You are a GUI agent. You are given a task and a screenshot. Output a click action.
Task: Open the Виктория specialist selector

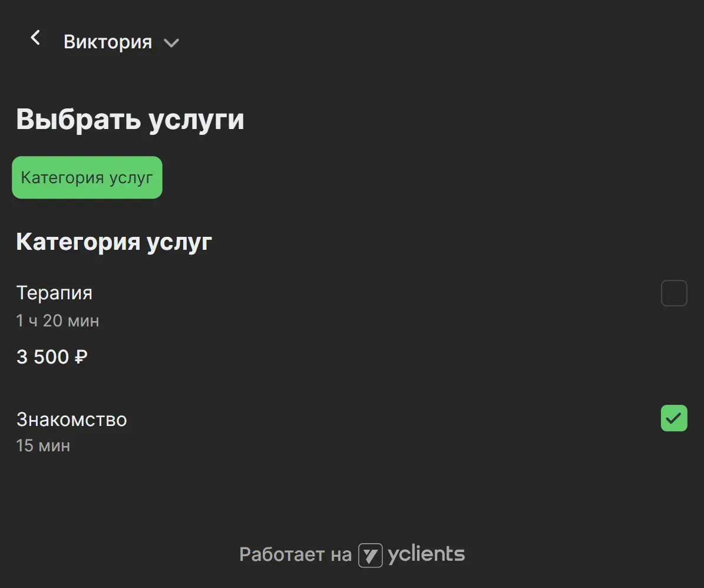(x=108, y=42)
